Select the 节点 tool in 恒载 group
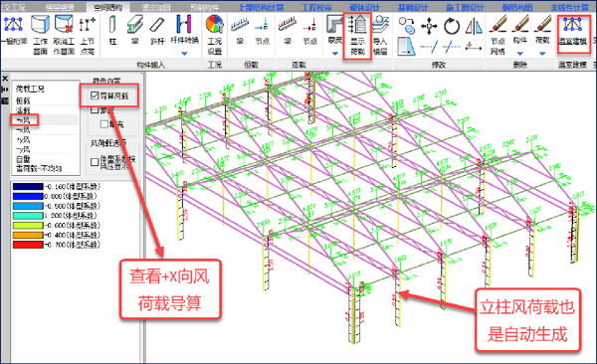Screen dimensions: 597x364 point(262,31)
